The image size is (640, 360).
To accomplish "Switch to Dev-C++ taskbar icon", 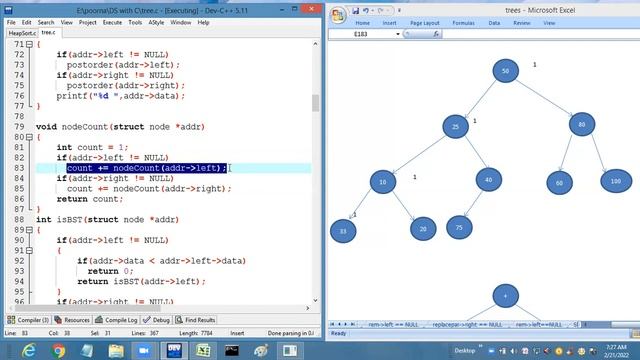I will pyautogui.click(x=174, y=351).
